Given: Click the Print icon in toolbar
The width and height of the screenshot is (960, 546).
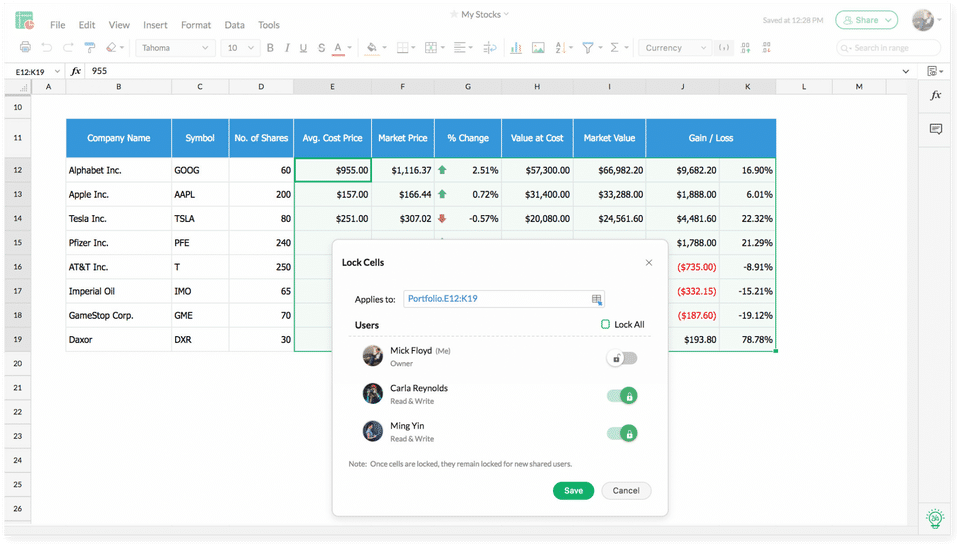Looking at the screenshot, I should 25,47.
